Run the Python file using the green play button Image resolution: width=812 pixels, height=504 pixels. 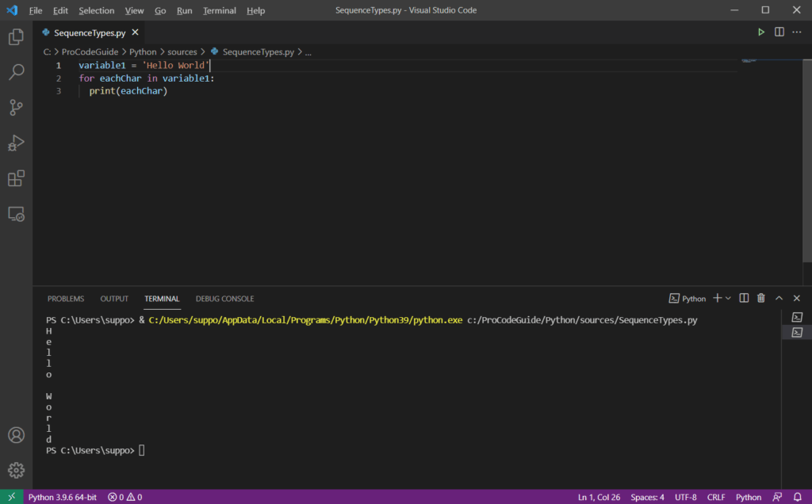point(760,32)
